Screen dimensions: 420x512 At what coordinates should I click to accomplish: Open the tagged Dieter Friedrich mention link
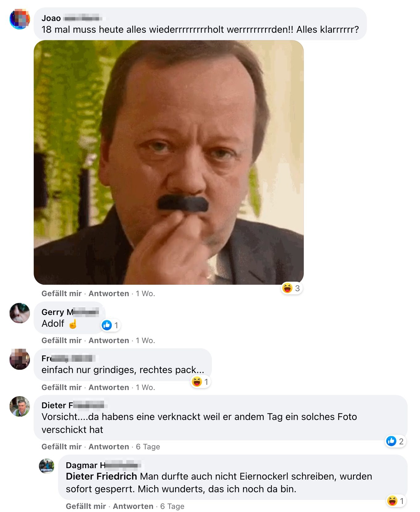(101, 476)
